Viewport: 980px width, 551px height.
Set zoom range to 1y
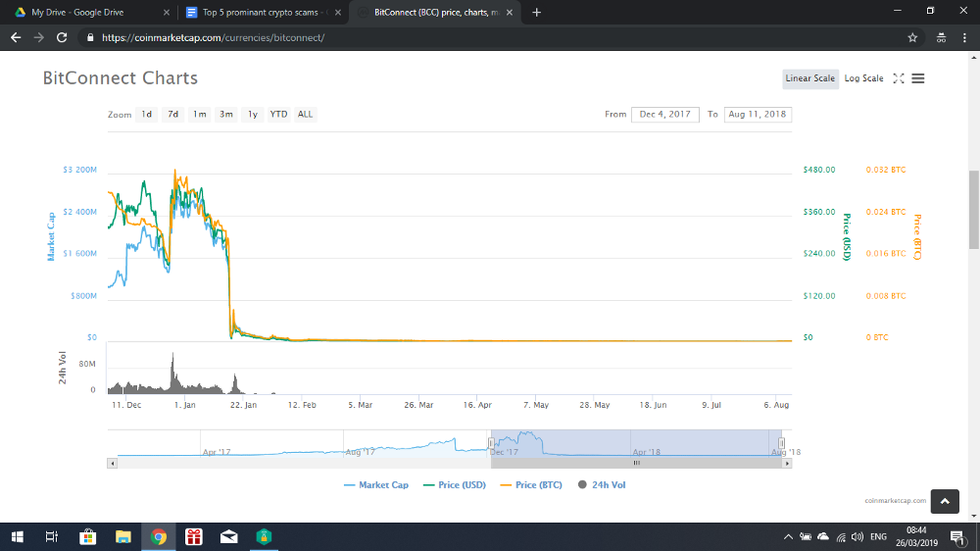point(253,115)
